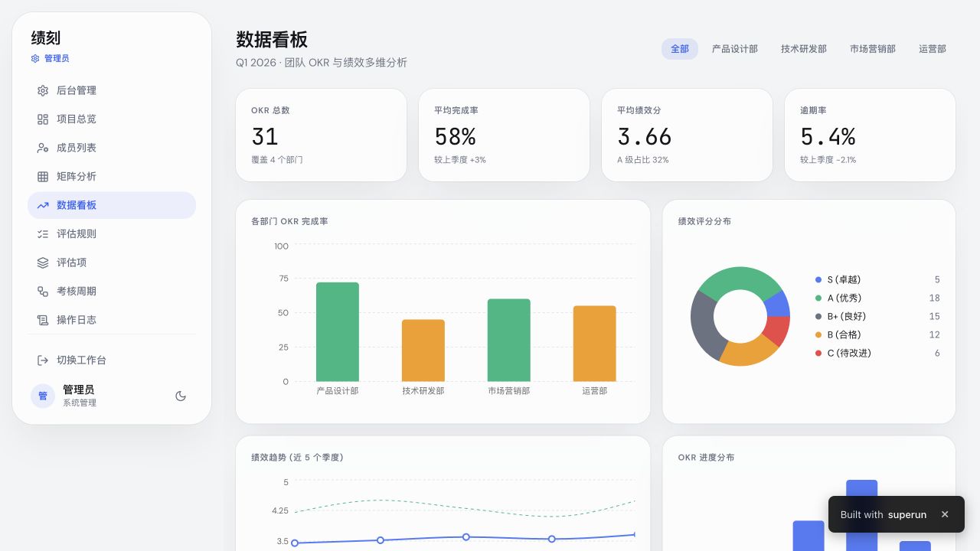Screen dimensions: 980x551
Task: Click the B (合格) legend label
Action: [844, 335]
